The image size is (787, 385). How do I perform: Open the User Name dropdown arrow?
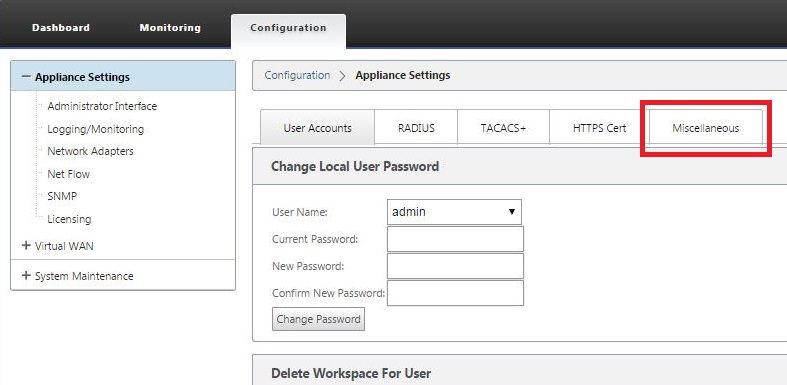coord(511,212)
